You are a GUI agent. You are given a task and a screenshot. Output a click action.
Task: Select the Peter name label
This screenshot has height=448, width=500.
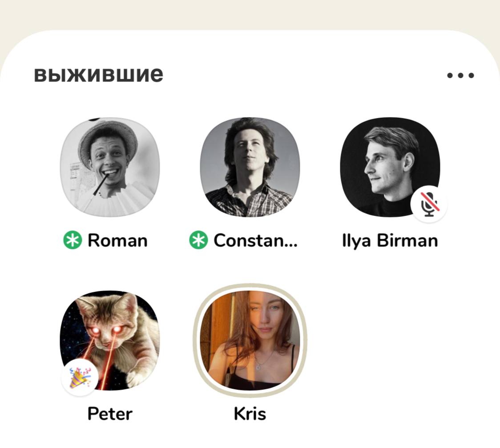point(110,414)
